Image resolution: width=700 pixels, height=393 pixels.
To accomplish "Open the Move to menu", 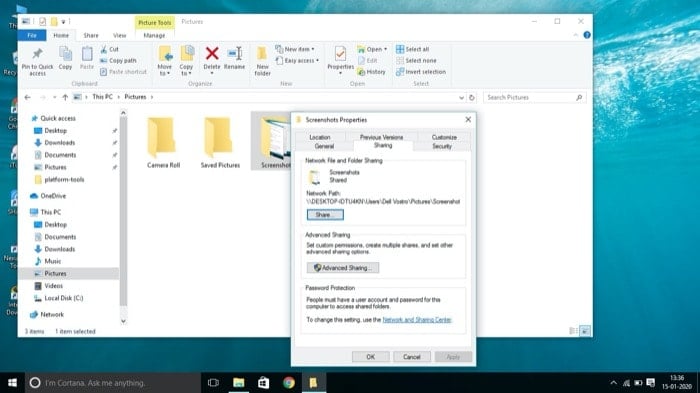I will point(165,61).
